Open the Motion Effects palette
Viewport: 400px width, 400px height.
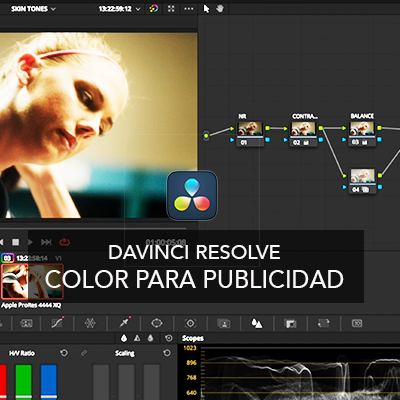click(27, 323)
